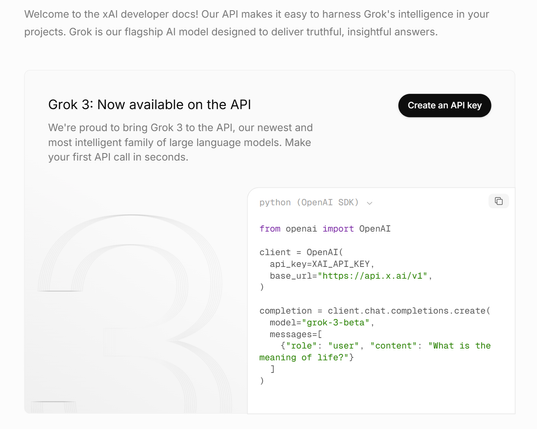The width and height of the screenshot is (537, 429).
Task: Click the line from openai import OpenAI
Action: coord(325,229)
